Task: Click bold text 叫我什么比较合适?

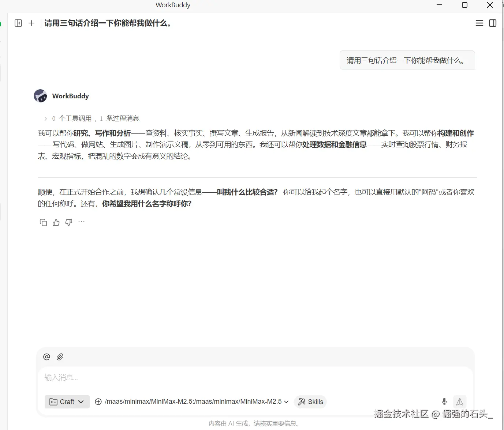Action: click(247, 192)
